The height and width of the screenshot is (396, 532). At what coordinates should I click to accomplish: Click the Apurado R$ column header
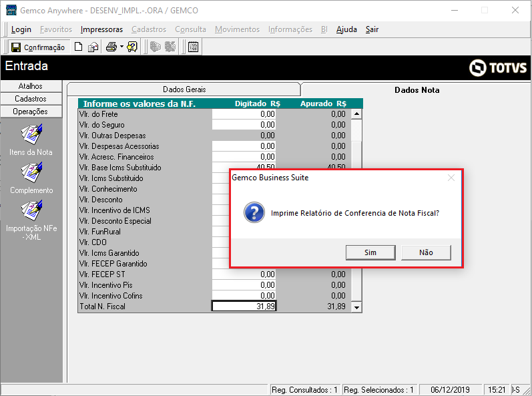323,104
